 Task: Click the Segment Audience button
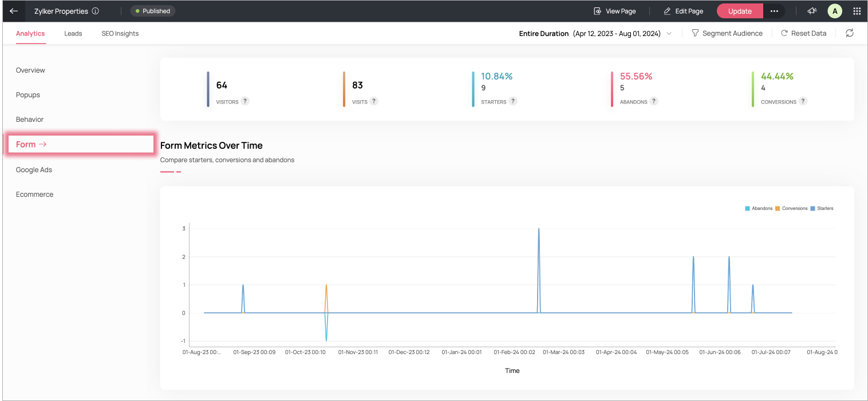(x=727, y=33)
